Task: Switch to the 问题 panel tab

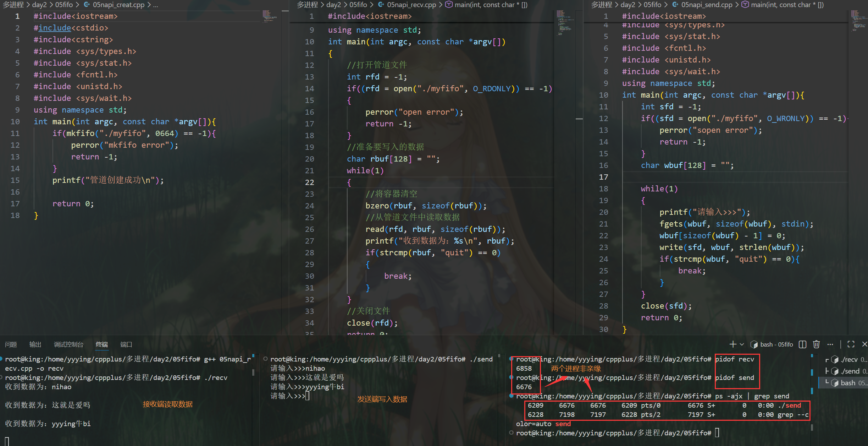Action: tap(11, 344)
